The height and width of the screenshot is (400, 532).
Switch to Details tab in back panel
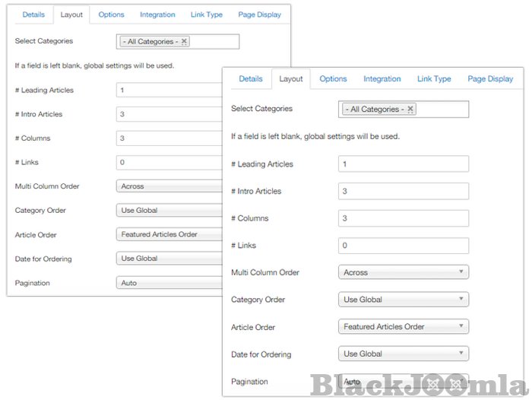pos(33,14)
